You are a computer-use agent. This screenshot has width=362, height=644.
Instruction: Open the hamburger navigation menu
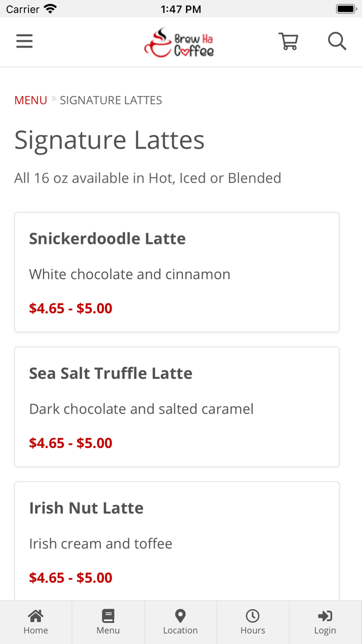(x=24, y=41)
